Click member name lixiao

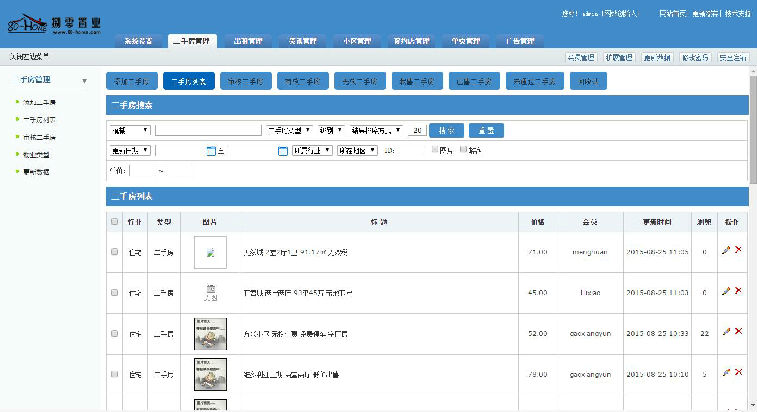(x=590, y=293)
